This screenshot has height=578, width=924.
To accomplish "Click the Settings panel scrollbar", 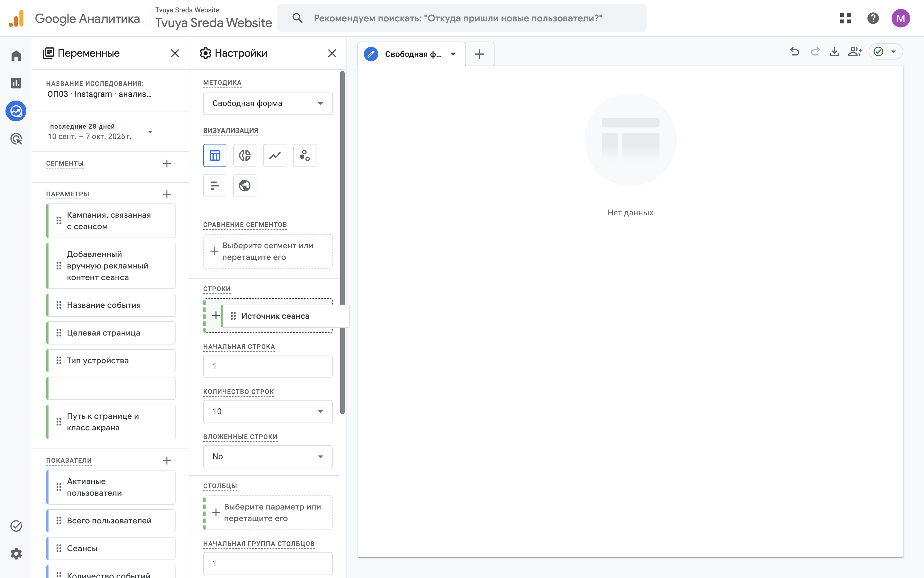I will click(342, 242).
